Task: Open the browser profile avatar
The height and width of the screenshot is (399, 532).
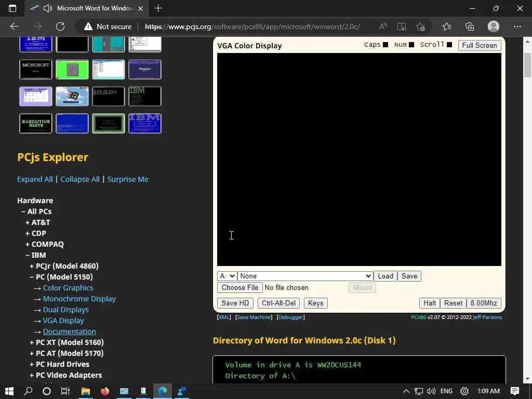Action: 494,26
